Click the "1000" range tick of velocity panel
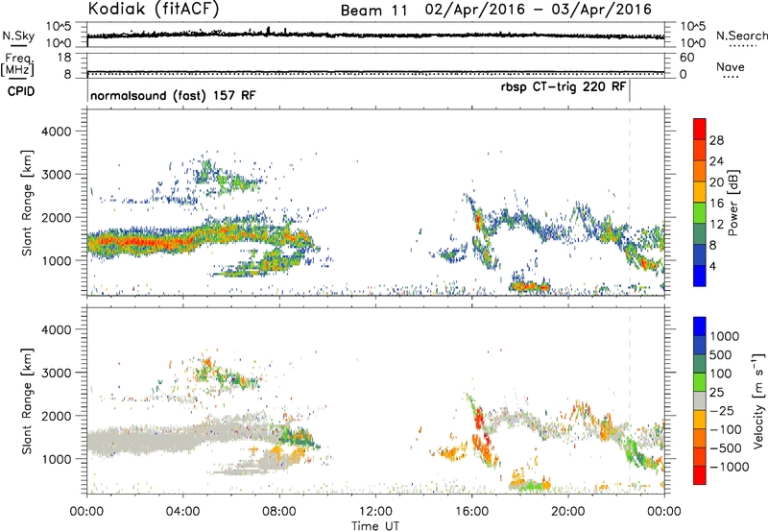Screen dimensions: 768x532 pos(57,459)
